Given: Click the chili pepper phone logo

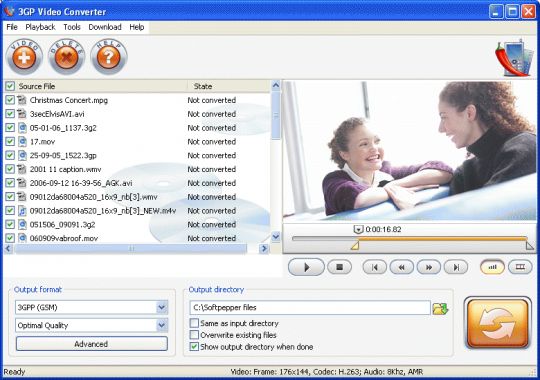Looking at the screenshot, I should (514, 58).
